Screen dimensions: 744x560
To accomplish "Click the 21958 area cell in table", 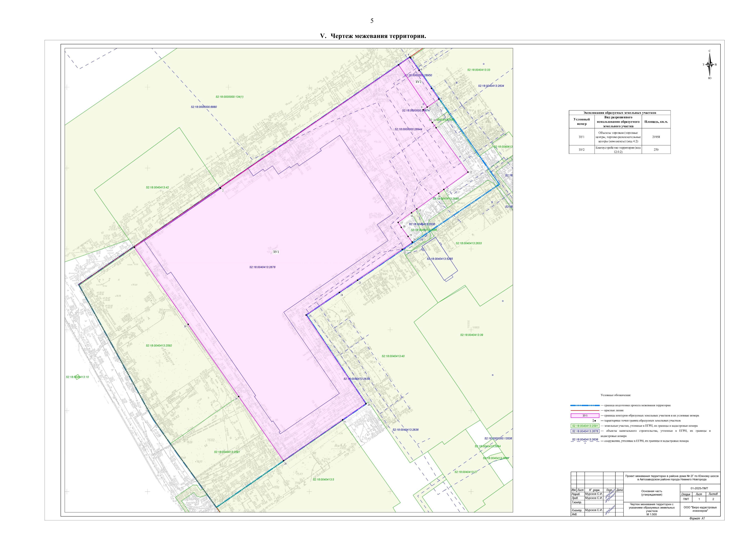I will point(656,137).
